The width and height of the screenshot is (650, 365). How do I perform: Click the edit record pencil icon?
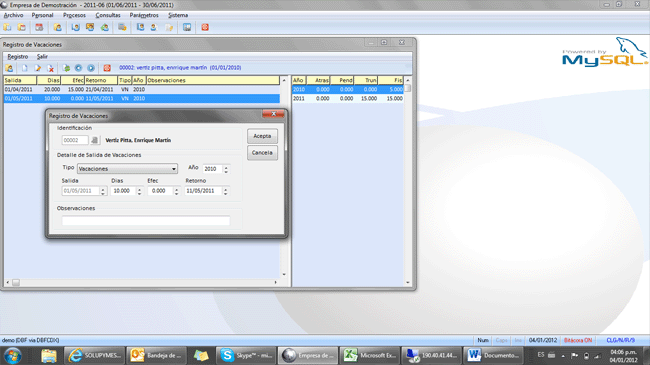(x=38, y=68)
